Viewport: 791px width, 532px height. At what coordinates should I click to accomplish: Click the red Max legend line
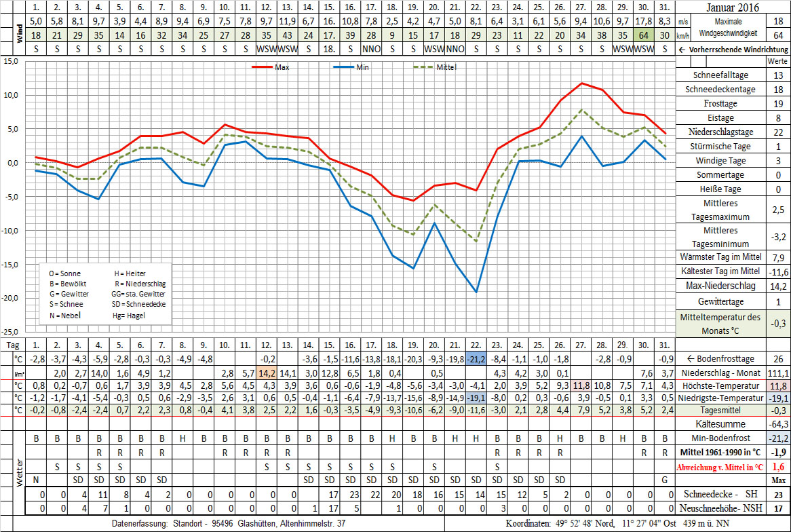click(263, 67)
